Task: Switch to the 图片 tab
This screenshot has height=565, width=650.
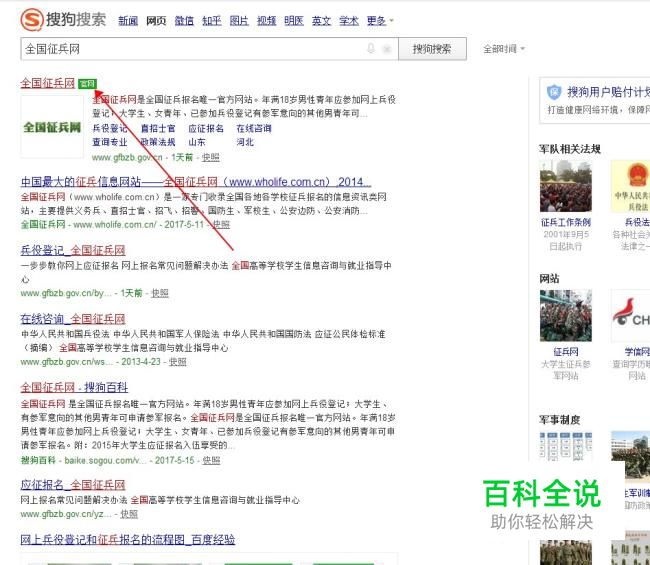Action: pyautogui.click(x=239, y=20)
